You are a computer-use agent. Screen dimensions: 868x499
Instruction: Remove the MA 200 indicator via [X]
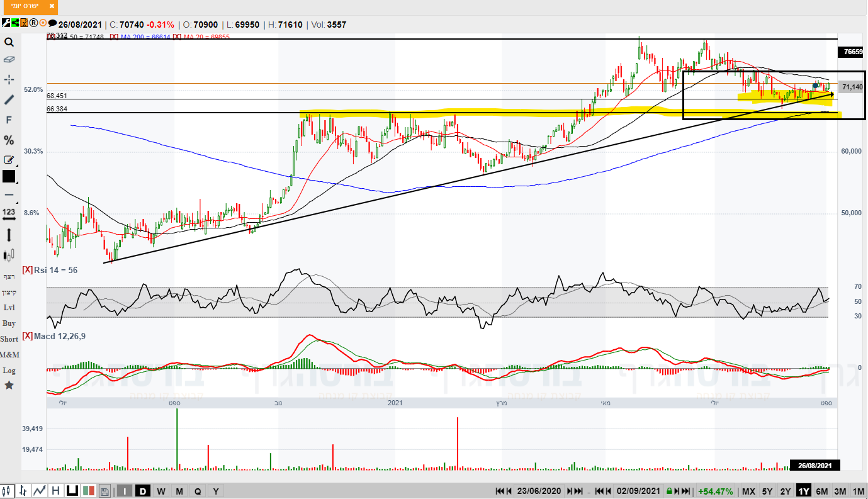114,37
